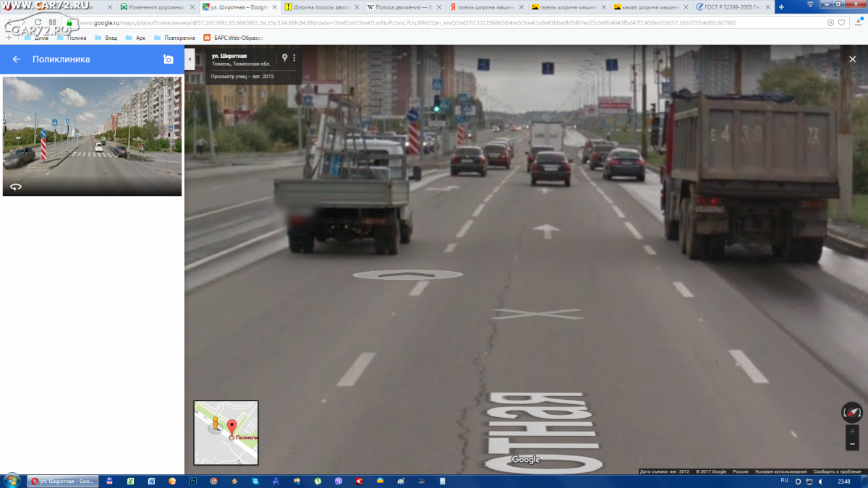Click the ул. Широтная street name text

tap(229, 56)
